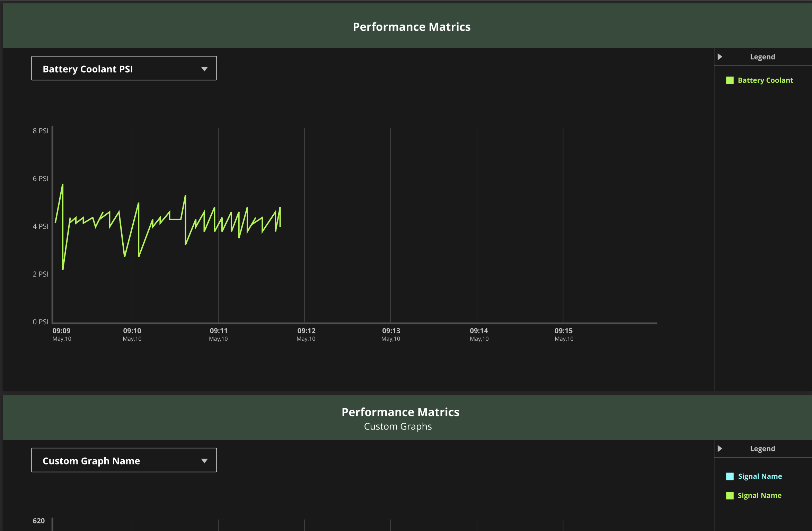This screenshot has height=531, width=812.
Task: Collapse the top Legend panel triangle
Action: [x=720, y=57]
